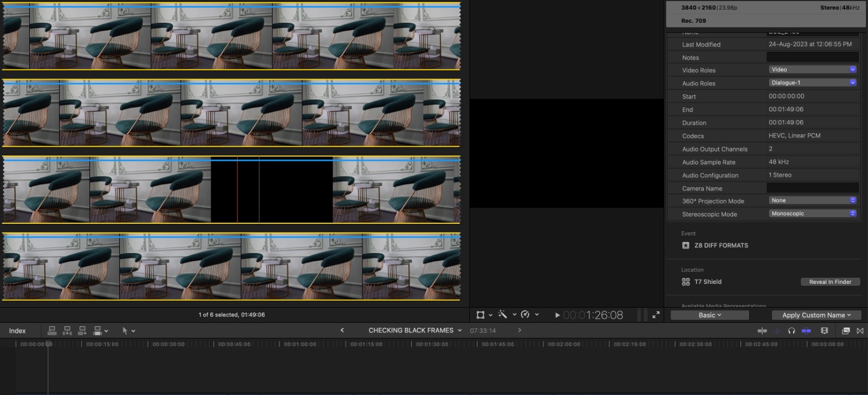Screen dimensions: 868x395
Task: Click the Camera Name input field
Action: (x=813, y=187)
